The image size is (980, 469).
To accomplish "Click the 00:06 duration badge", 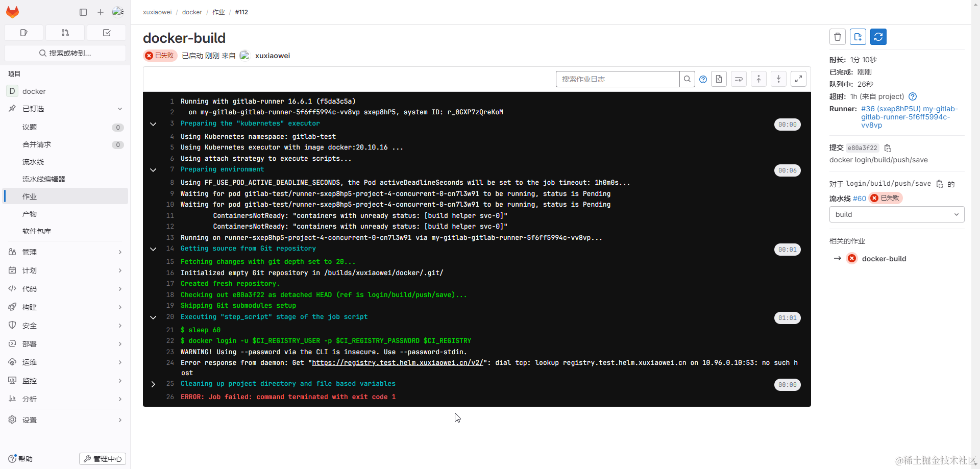I will (788, 170).
